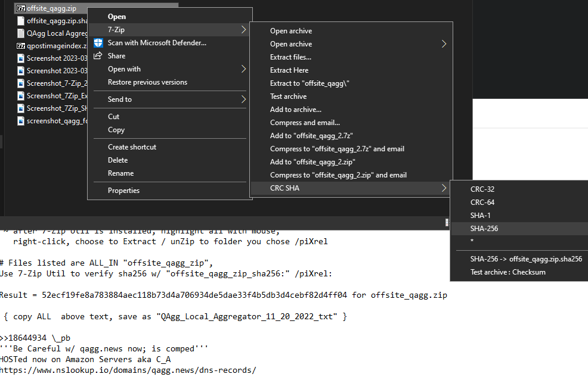This screenshot has height=377, width=588.
Task: Click the line "Be Careful w/ qagg.news now"
Action: pyautogui.click(x=104, y=348)
